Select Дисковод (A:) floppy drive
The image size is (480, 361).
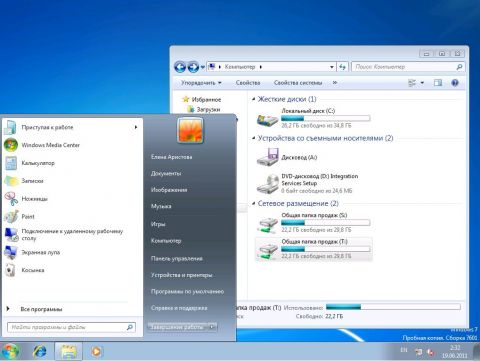point(287,157)
